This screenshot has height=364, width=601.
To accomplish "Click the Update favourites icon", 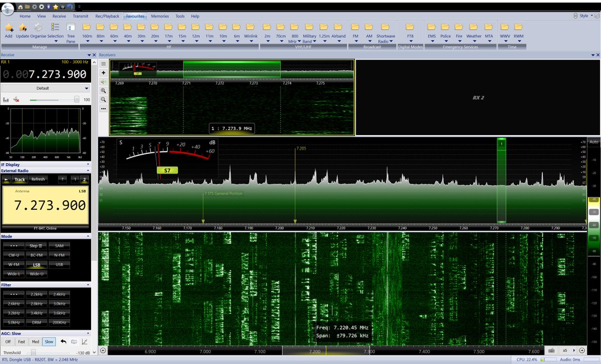I will (x=22, y=28).
